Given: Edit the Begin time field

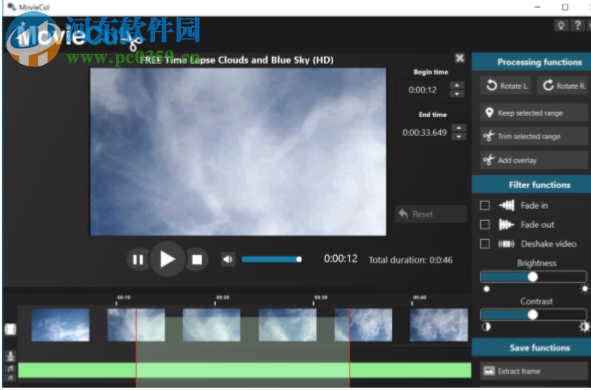Looking at the screenshot, I should tap(422, 90).
